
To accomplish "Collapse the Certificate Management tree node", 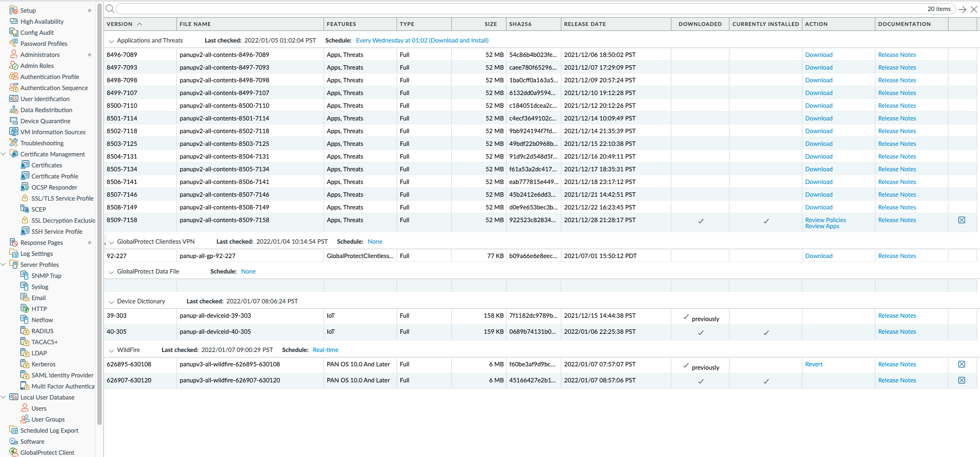I will coord(4,154).
